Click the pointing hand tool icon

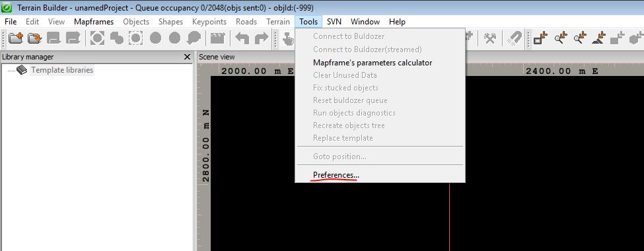[x=289, y=38]
